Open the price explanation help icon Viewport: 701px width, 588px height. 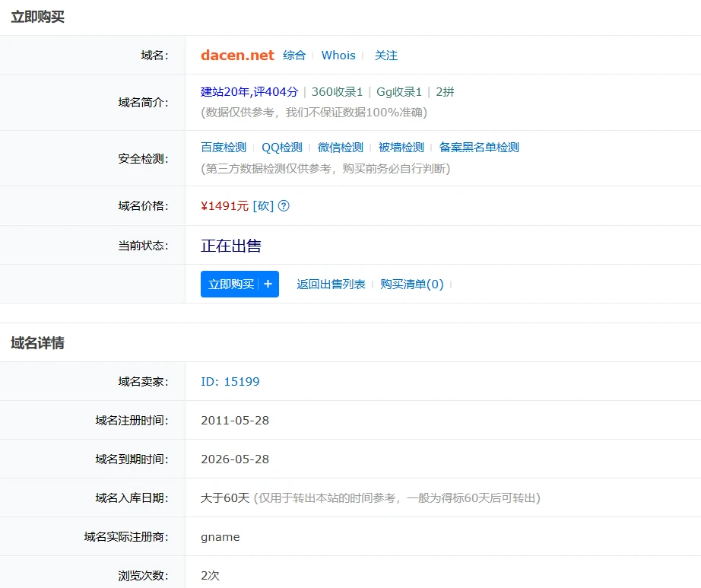(x=283, y=205)
